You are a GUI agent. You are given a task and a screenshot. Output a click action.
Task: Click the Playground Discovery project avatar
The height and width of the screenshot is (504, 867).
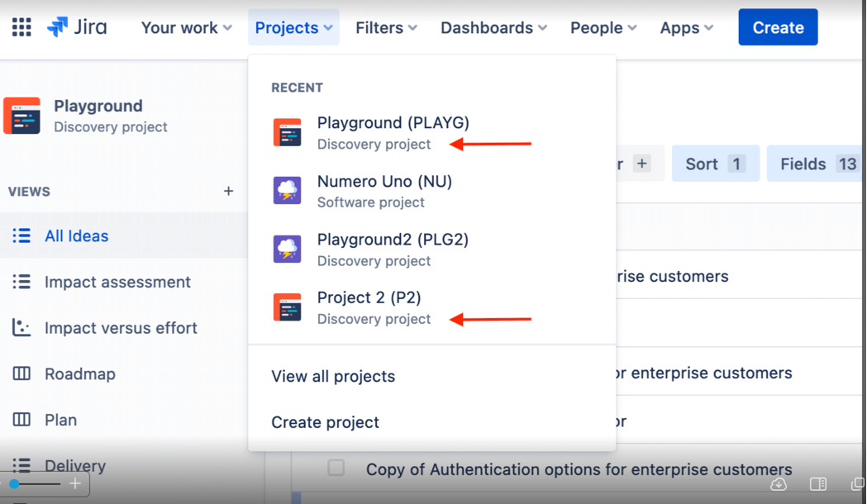click(x=23, y=116)
